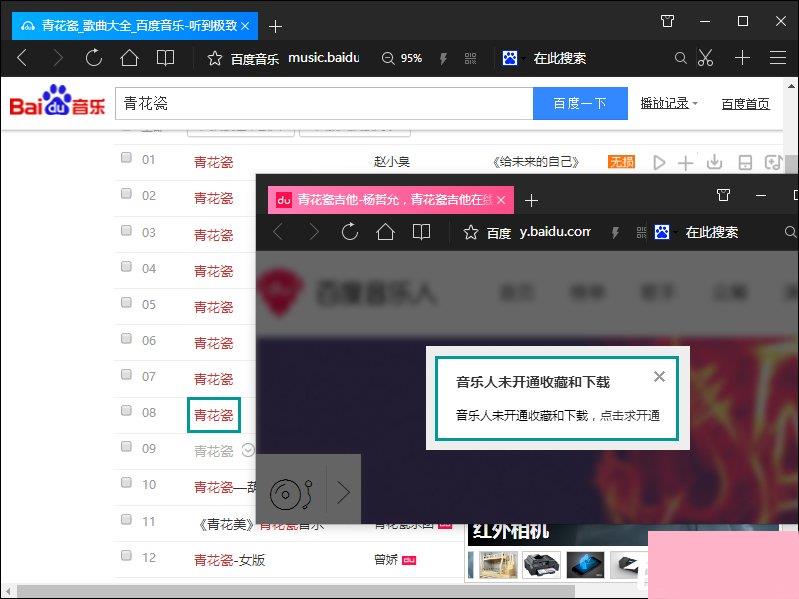Screen dimensions: 799x599
Task: Open hamburger menu in back window
Action: (x=778, y=58)
